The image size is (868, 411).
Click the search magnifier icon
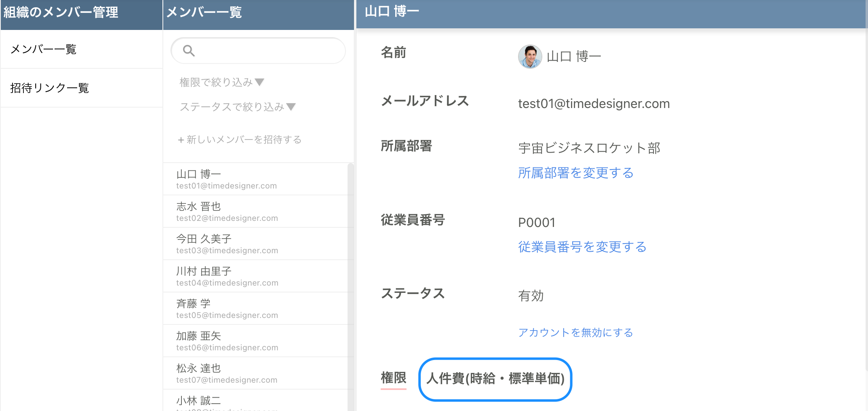click(189, 51)
